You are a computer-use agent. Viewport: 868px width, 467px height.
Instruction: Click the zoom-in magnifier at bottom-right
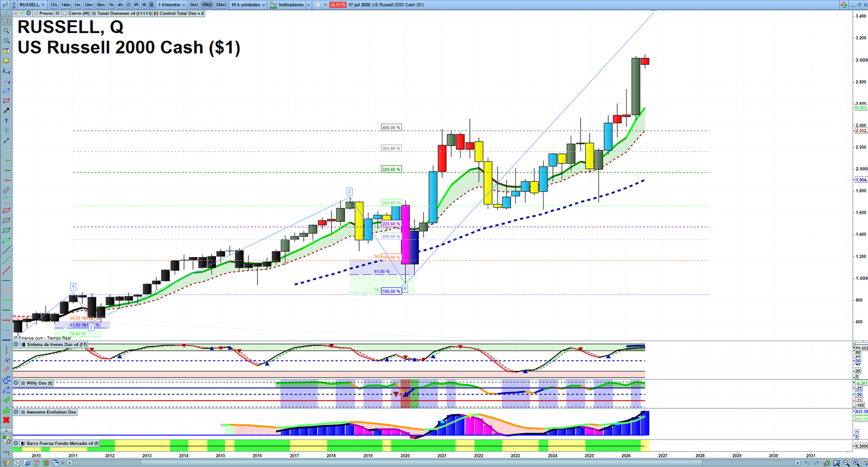click(856, 463)
